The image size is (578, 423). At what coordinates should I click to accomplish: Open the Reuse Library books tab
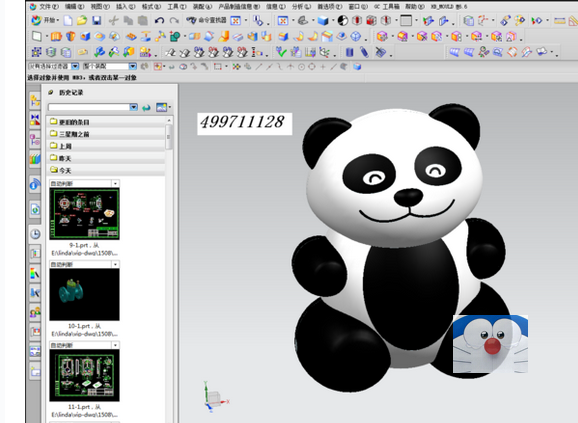tap(35, 159)
